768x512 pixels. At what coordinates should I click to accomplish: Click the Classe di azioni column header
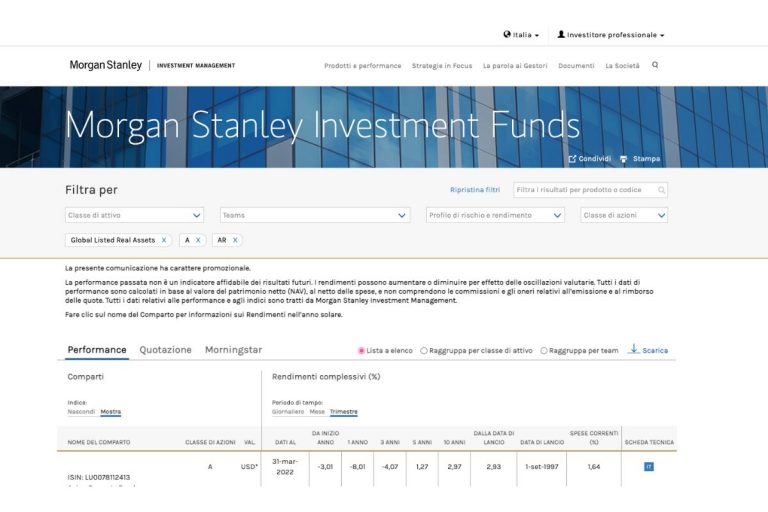point(210,442)
